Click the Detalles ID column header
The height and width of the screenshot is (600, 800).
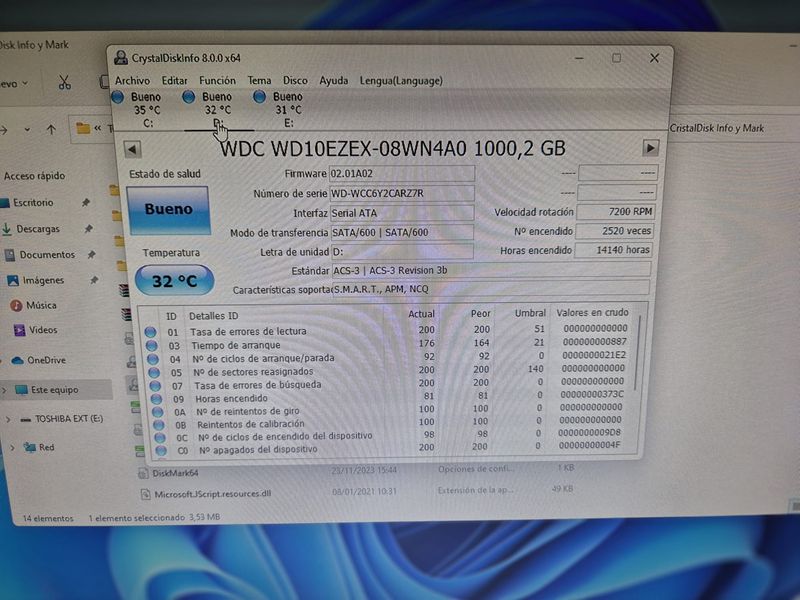213,316
